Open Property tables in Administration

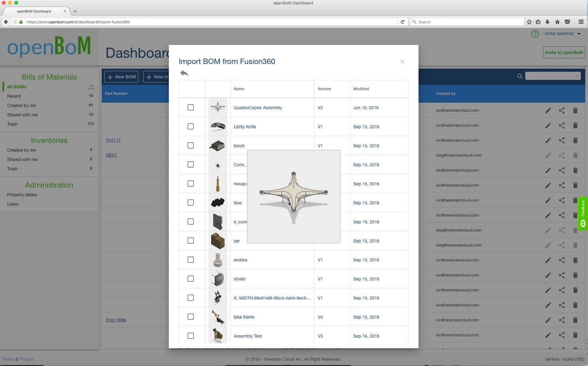(22, 195)
